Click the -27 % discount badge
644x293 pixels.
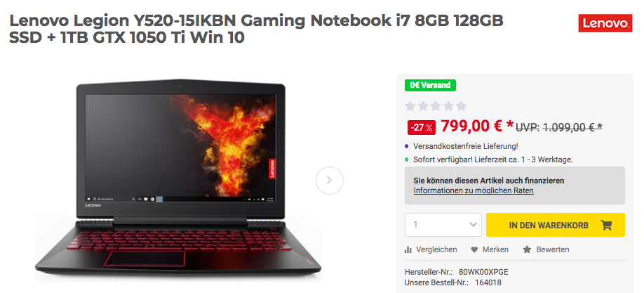coord(422,128)
